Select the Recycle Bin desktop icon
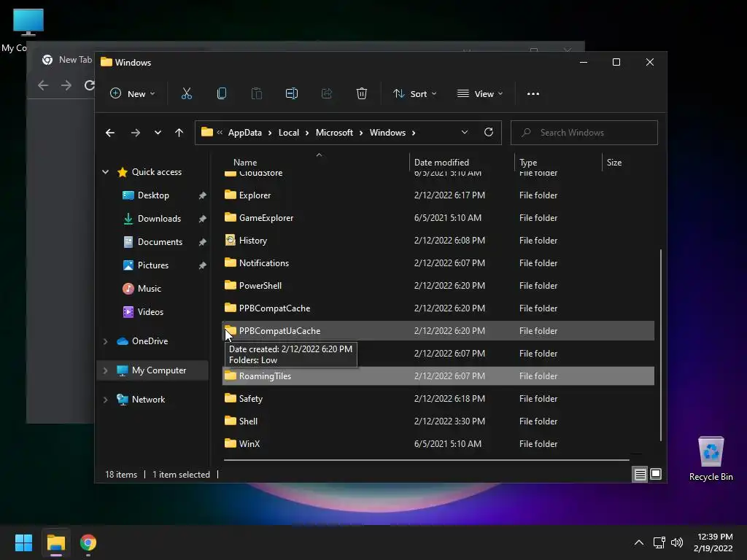 coord(711,459)
